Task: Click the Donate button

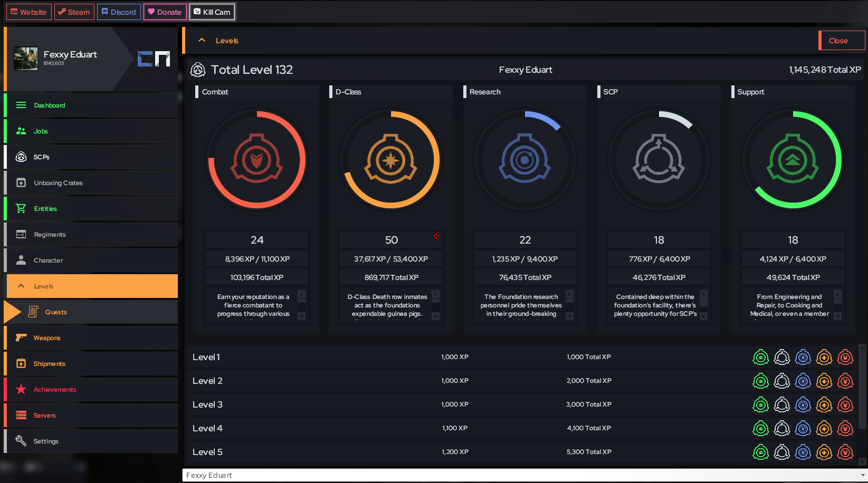Action: coord(165,12)
